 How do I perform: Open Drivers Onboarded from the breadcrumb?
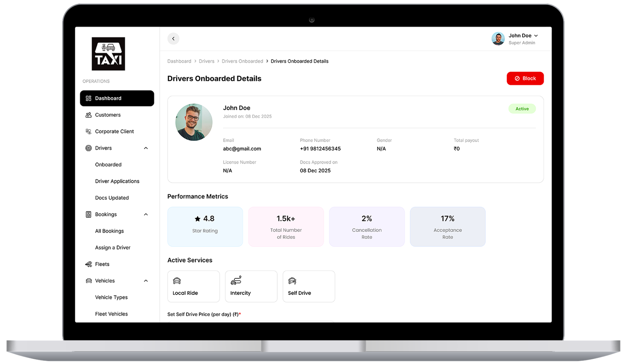click(x=242, y=61)
